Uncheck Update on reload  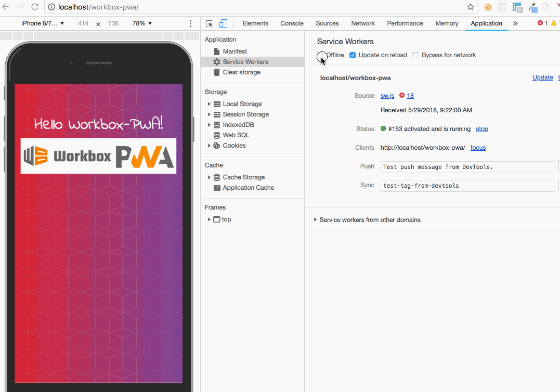(353, 55)
